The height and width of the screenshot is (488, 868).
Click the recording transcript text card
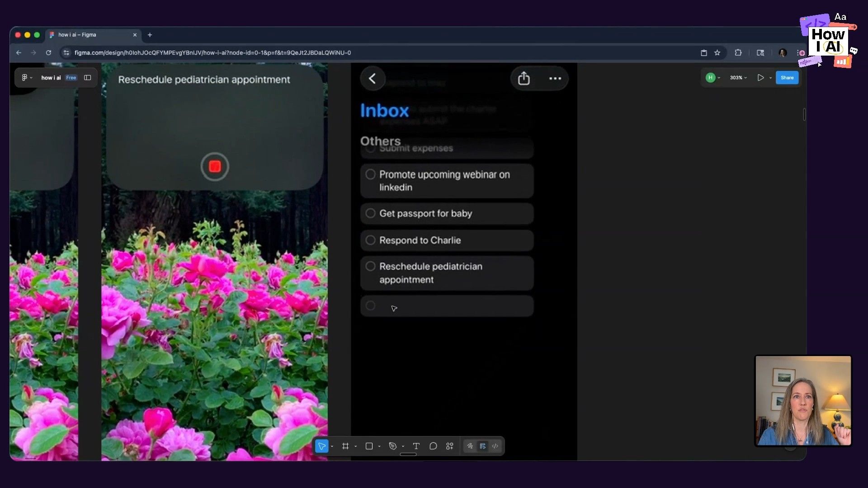pyautogui.click(x=215, y=127)
